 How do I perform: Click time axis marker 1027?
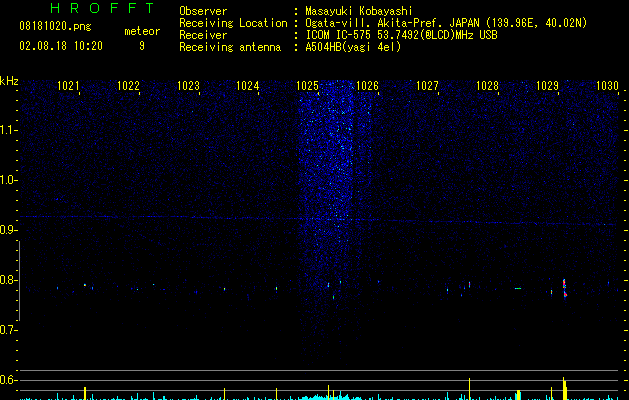coord(428,86)
